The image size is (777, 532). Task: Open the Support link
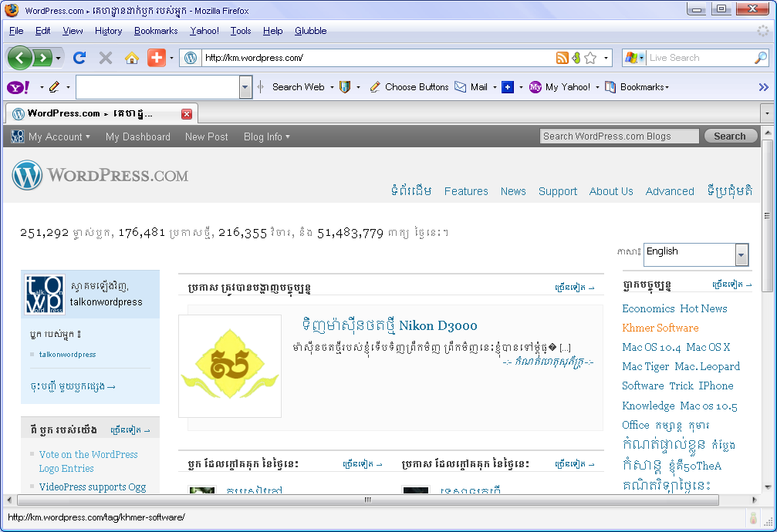pos(557,191)
